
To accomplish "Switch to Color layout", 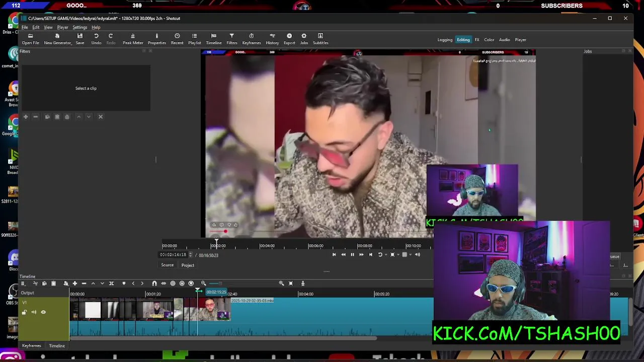I will (x=489, y=40).
